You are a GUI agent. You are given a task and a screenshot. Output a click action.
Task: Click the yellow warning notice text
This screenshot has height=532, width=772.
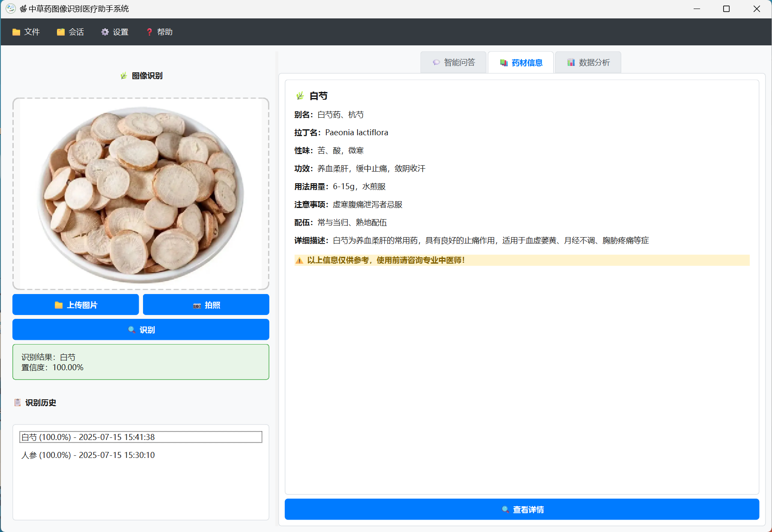(x=386, y=260)
